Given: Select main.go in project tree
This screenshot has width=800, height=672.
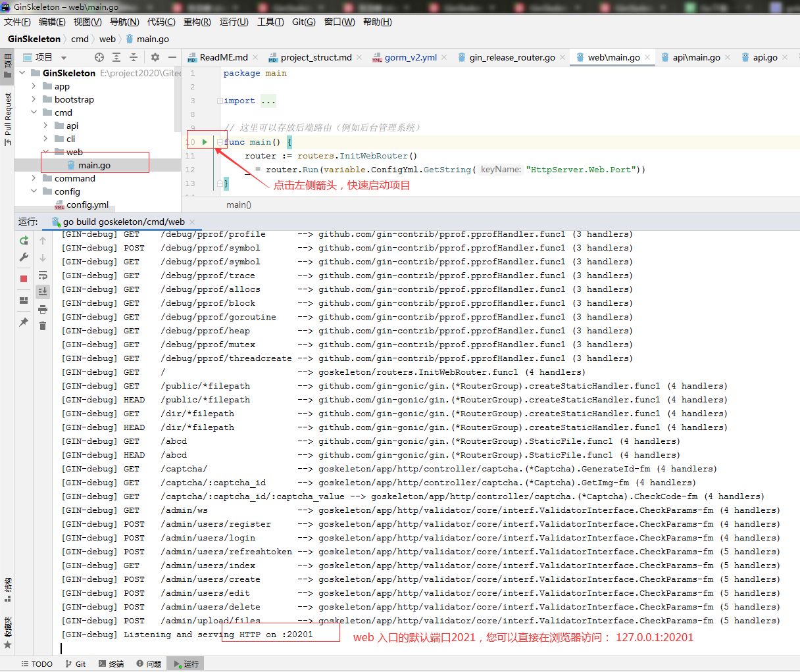Looking at the screenshot, I should [x=94, y=165].
